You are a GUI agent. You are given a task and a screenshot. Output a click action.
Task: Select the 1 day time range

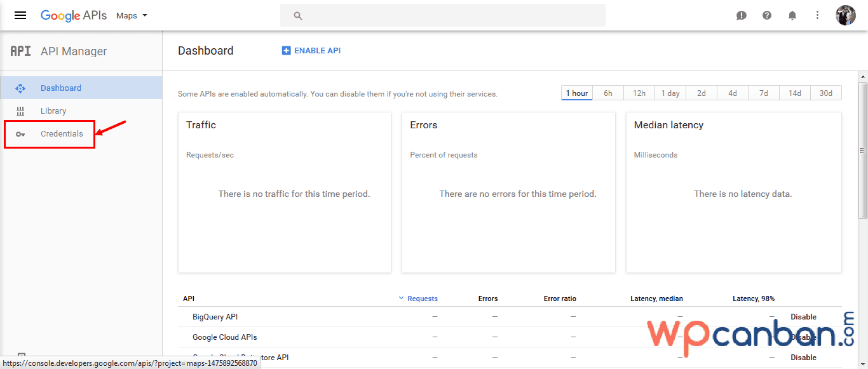[x=670, y=93]
